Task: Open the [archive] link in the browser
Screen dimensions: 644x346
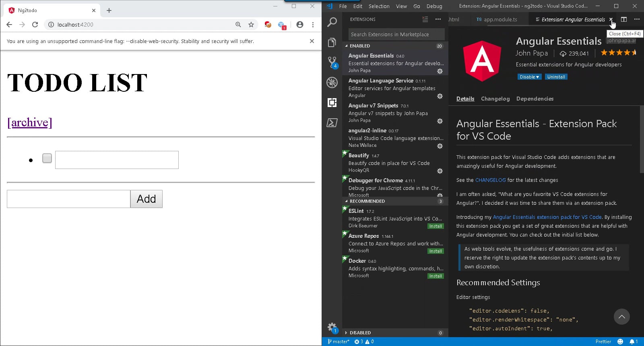Action: pyautogui.click(x=29, y=122)
